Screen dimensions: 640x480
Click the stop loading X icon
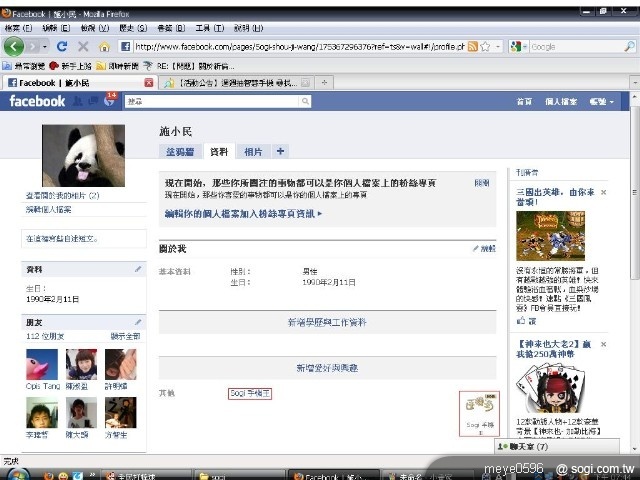click(x=83, y=47)
